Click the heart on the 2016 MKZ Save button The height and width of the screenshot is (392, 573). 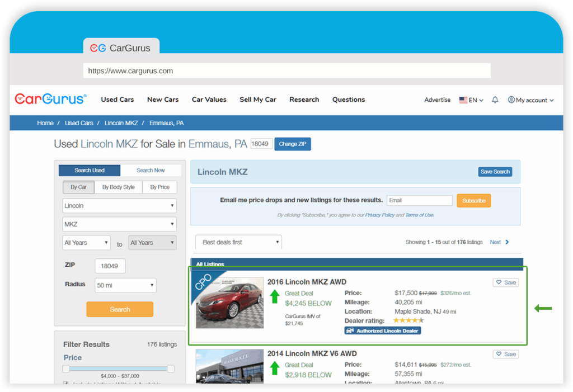pyautogui.click(x=499, y=282)
